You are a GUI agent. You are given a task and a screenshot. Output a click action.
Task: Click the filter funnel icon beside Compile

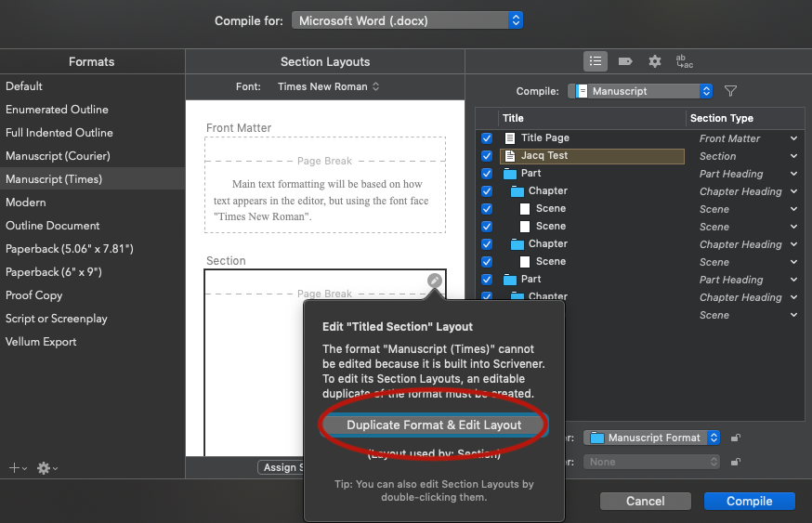730,91
